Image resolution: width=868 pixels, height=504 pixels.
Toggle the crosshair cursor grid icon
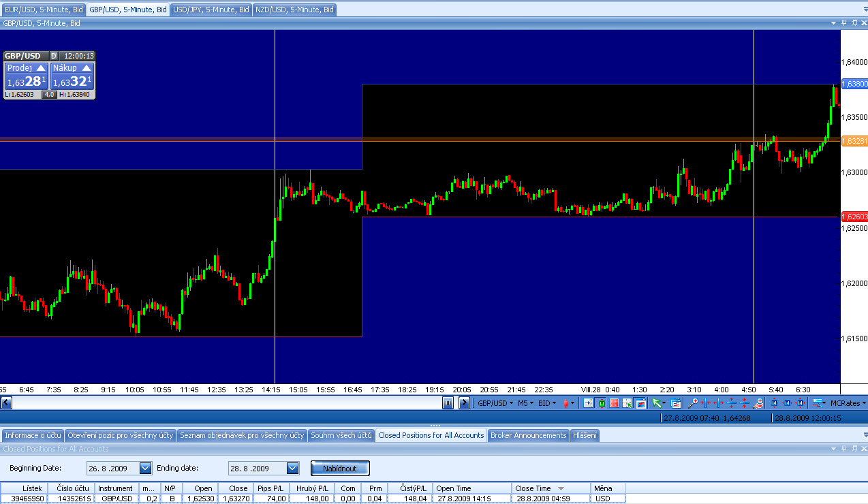(x=627, y=403)
